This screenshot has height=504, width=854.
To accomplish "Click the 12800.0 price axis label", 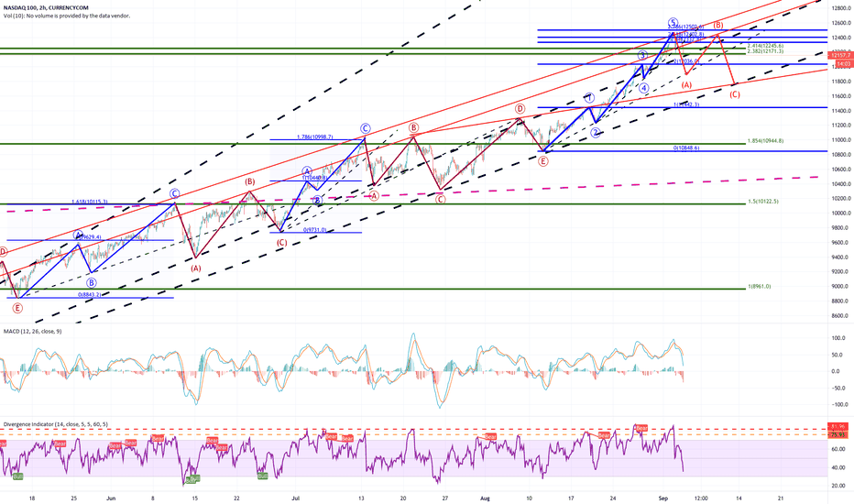I will (841, 8).
